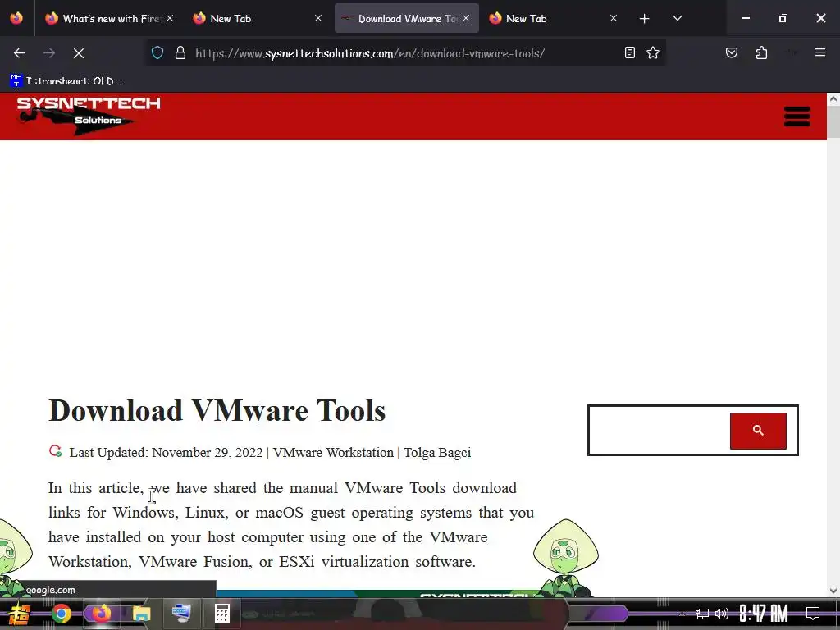
Task: Go back to previous page
Action: point(20,53)
